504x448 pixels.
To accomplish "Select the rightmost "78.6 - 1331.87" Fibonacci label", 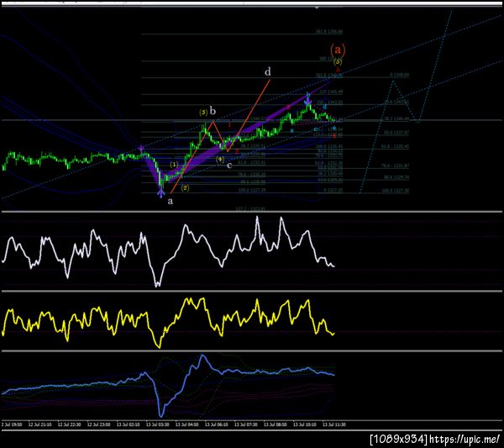I will coord(396,166).
